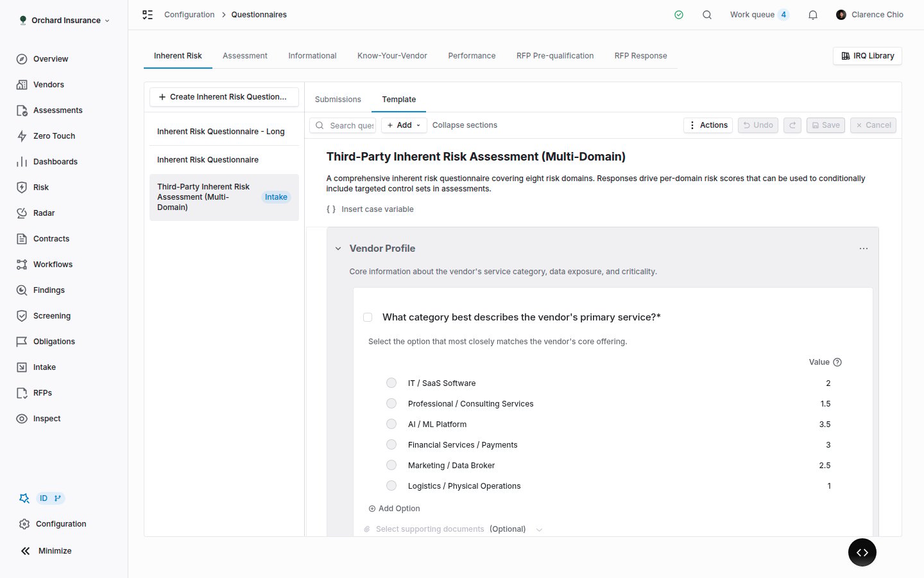Image resolution: width=924 pixels, height=578 pixels.
Task: Switch to the Assessment tab
Action: [245, 56]
